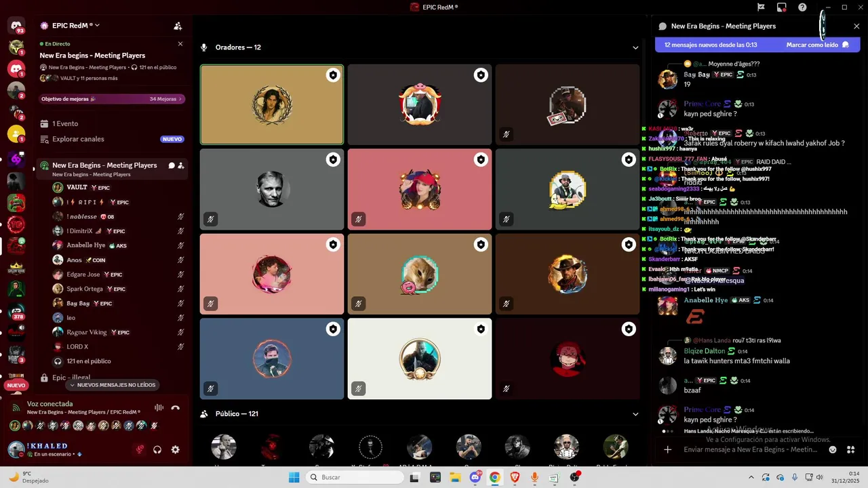The height and width of the screenshot is (488, 868).
Task: Click the New Era Begins chat header icon
Action: 663,26
